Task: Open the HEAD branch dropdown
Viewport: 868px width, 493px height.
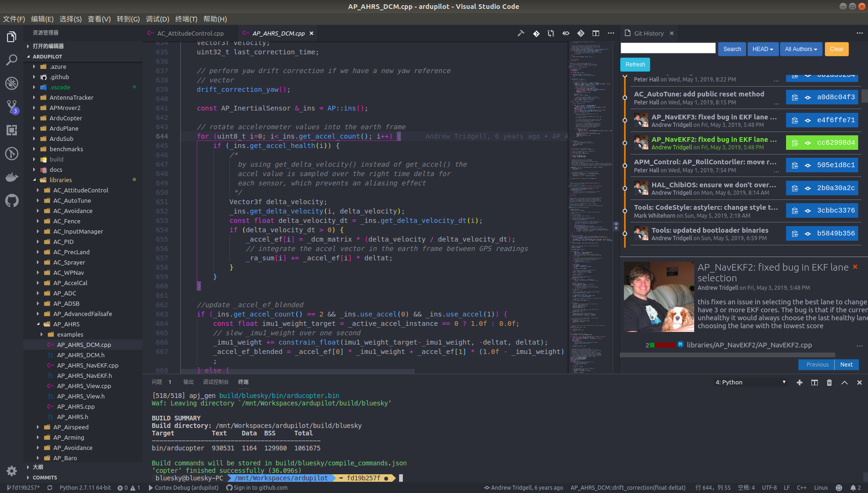Action: (x=763, y=49)
